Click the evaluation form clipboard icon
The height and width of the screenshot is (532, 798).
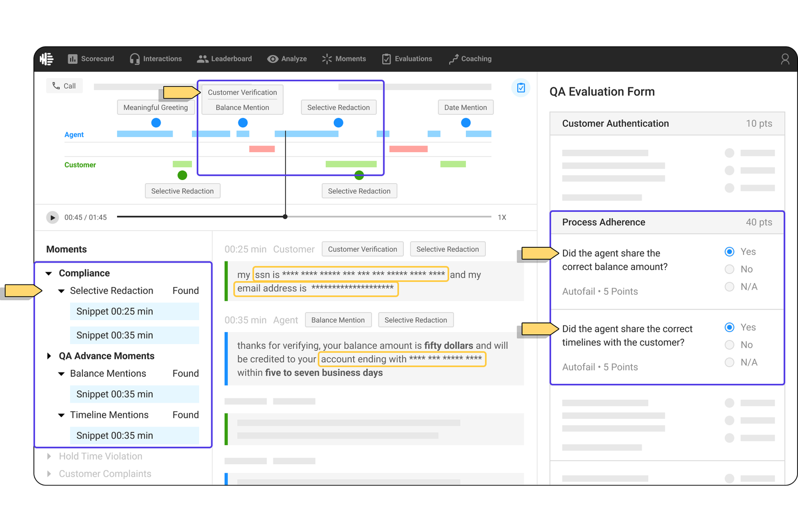coord(521,87)
